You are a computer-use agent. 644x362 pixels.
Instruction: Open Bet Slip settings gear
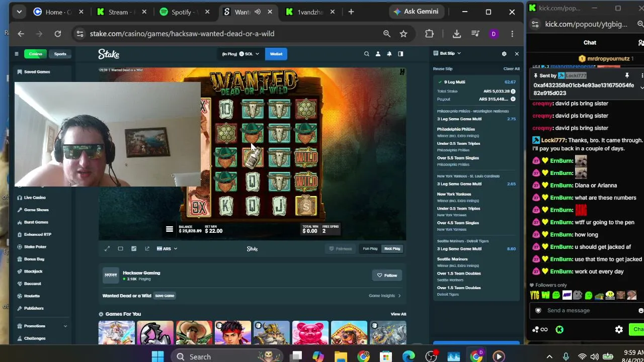[504, 54]
